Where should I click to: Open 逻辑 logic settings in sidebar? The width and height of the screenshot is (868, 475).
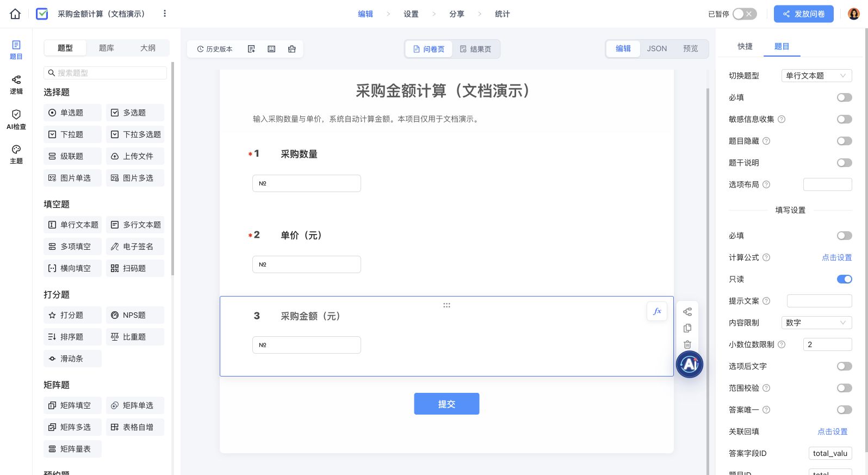point(16,85)
